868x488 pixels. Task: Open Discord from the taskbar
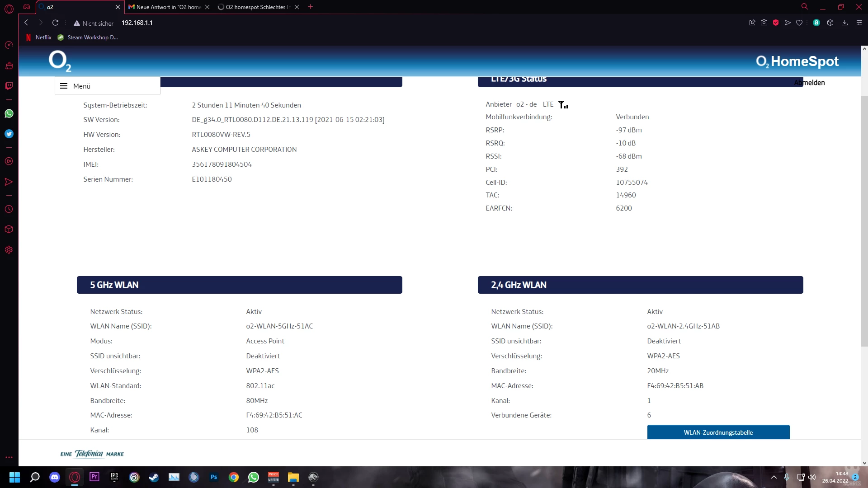tap(55, 477)
